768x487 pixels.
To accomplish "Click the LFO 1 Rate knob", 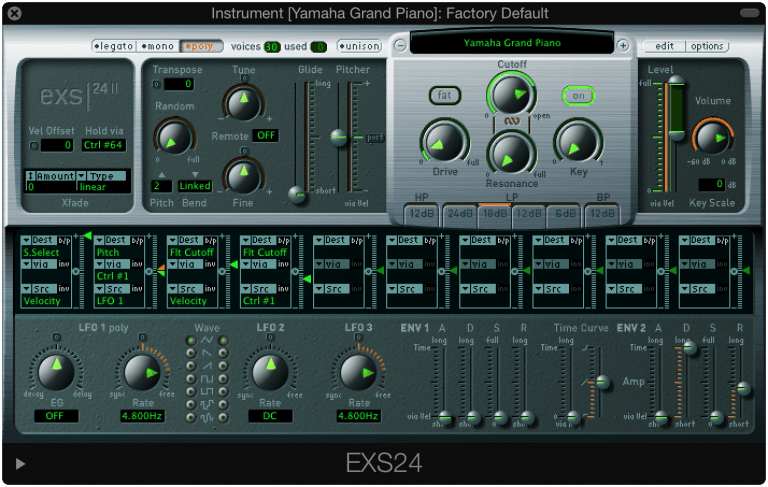I will (x=142, y=372).
